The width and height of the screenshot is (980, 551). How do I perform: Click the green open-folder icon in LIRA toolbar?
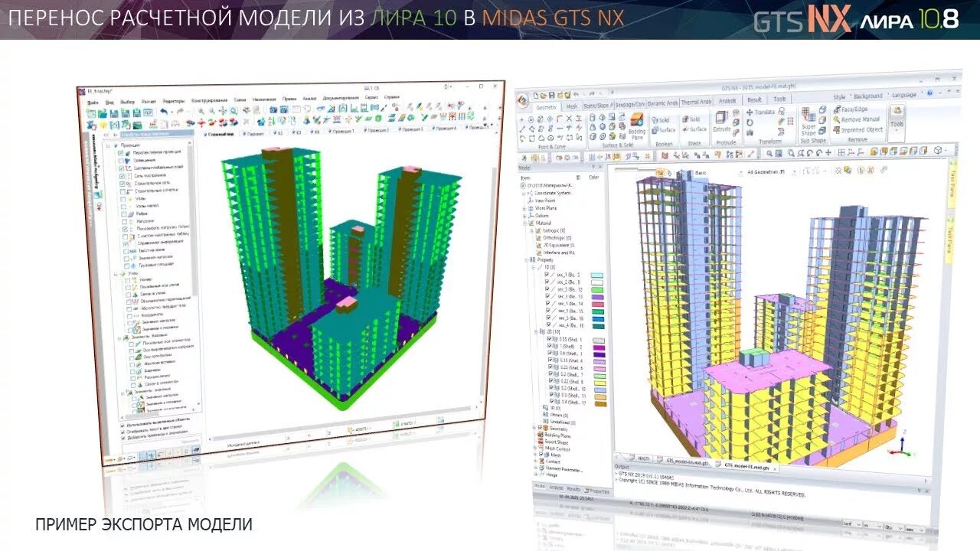pyautogui.click(x=103, y=113)
